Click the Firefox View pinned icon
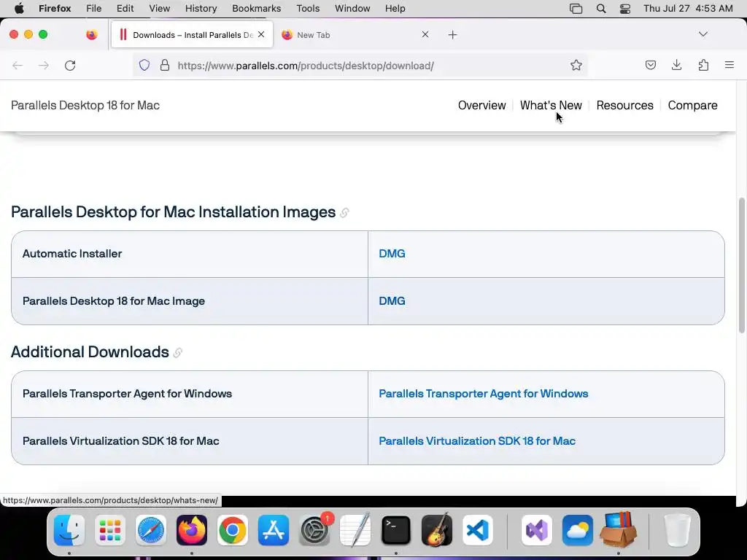The image size is (747, 560). pyautogui.click(x=92, y=35)
